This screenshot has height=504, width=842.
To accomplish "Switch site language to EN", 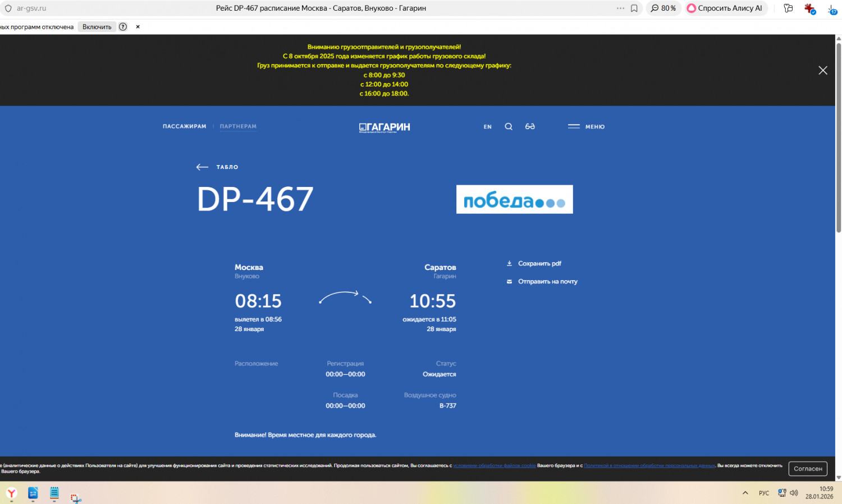I will 488,127.
